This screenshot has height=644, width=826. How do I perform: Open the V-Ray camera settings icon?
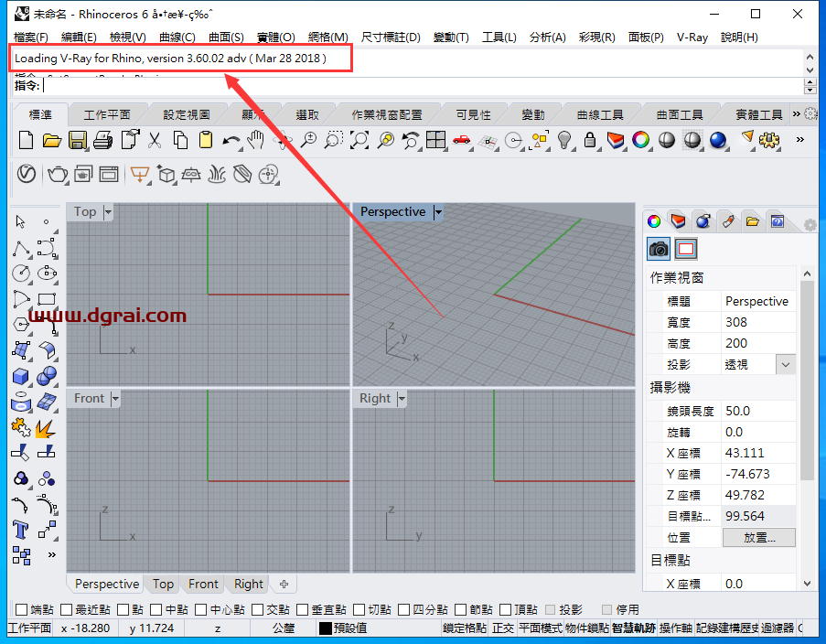point(659,249)
